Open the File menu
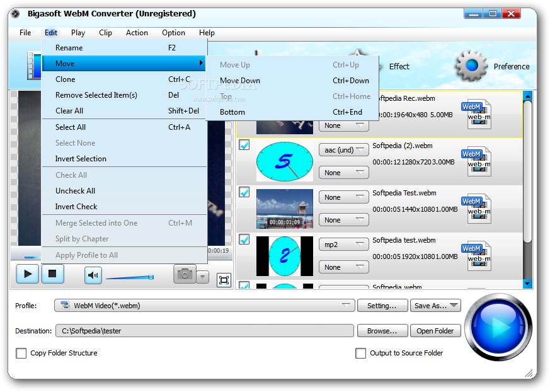This screenshot has height=392, width=550. coord(25,33)
